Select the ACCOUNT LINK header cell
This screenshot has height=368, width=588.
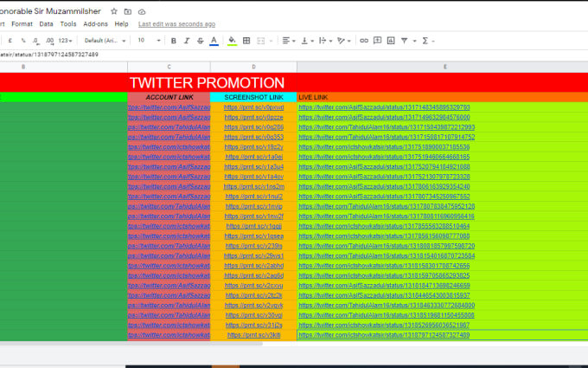click(169, 97)
